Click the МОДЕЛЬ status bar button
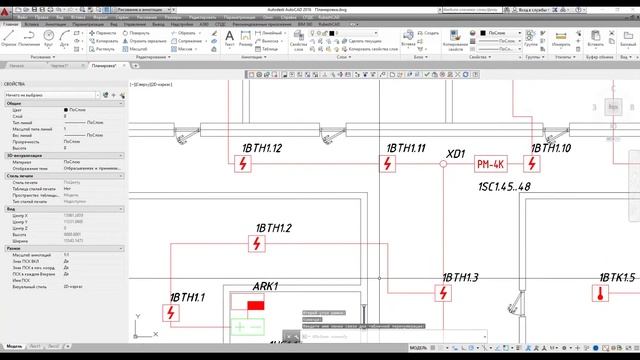This screenshot has height=360, width=640. pyautogui.click(x=418, y=348)
